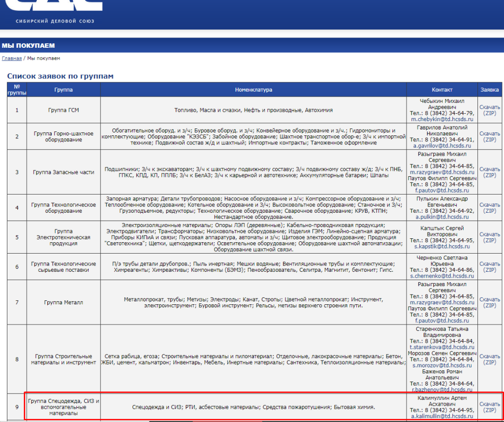Click contact name Черненко Светлана Юрьевна

442,261
